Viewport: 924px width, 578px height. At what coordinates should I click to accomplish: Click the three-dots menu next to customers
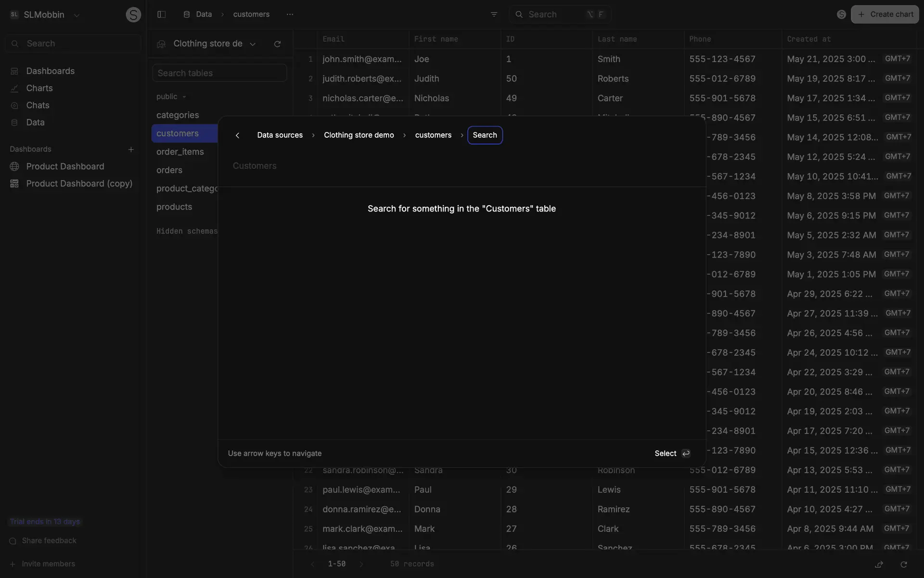coord(290,14)
